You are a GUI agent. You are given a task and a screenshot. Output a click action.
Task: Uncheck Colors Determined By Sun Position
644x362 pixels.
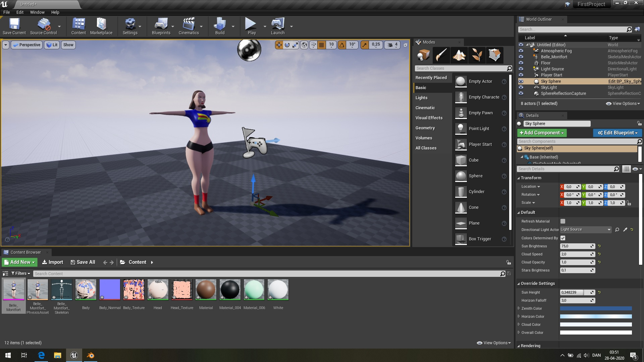pyautogui.click(x=563, y=238)
